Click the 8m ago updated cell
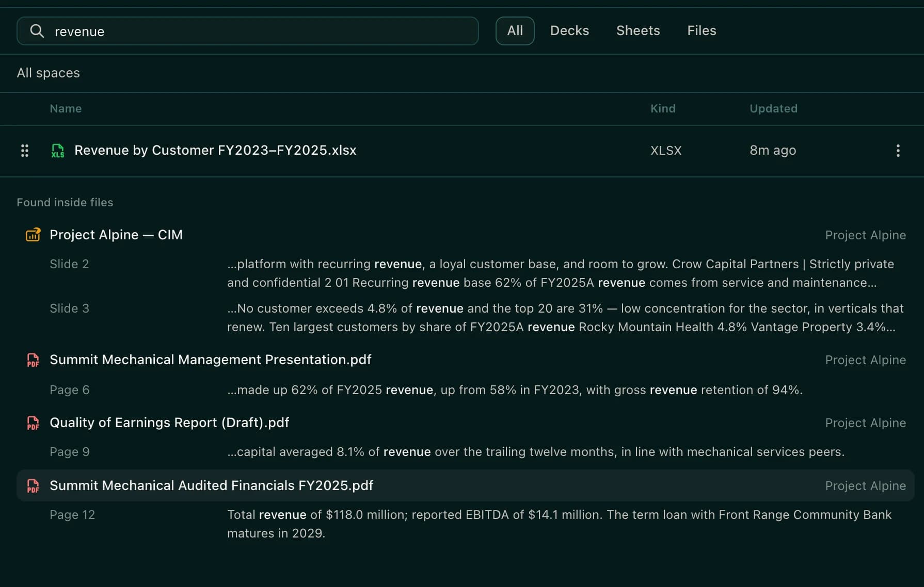The width and height of the screenshot is (924, 587). 773,151
